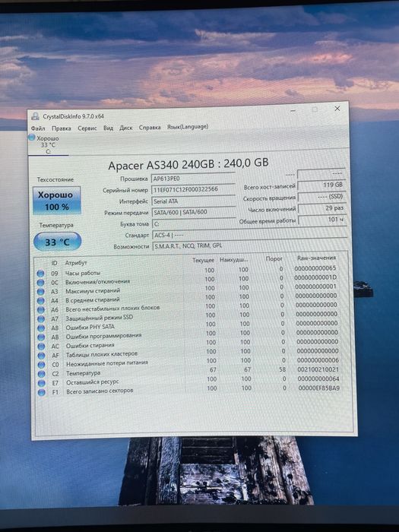Viewport: 399px width, 532px height.
Task: Open the Сервис menu
Action: (87, 128)
